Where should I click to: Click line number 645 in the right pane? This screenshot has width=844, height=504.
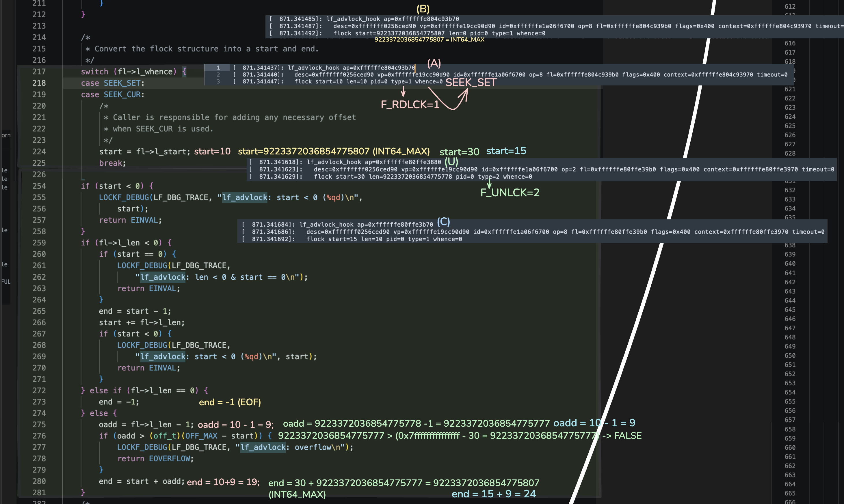[790, 310]
